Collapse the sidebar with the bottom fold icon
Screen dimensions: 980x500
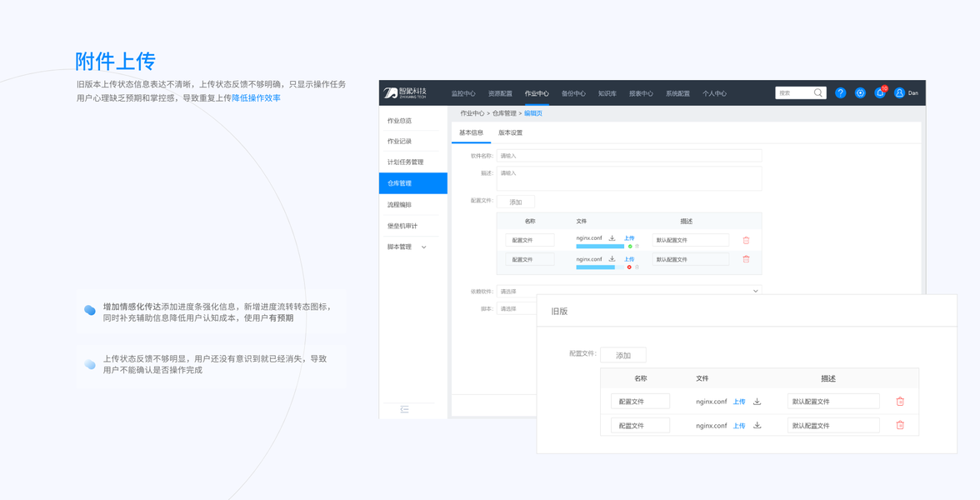(x=404, y=409)
